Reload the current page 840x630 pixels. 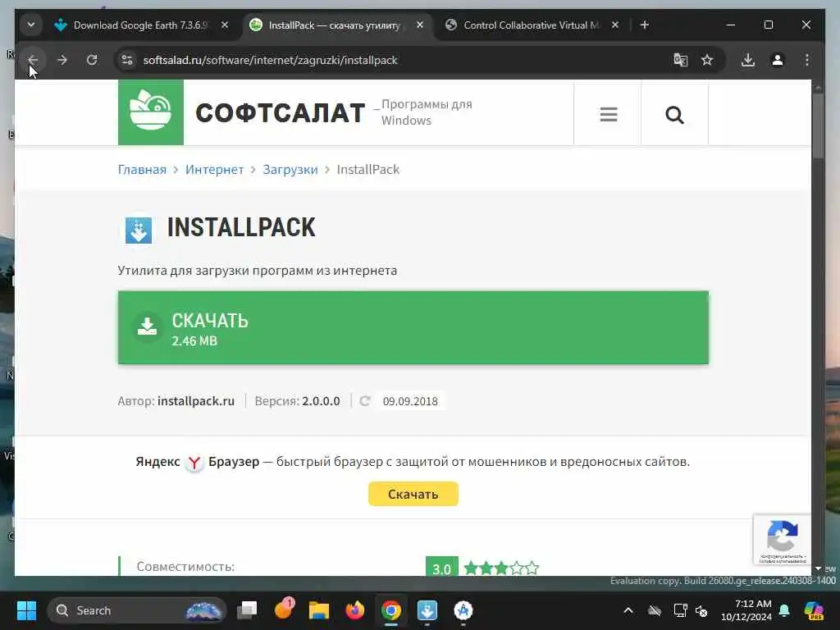[92, 60]
